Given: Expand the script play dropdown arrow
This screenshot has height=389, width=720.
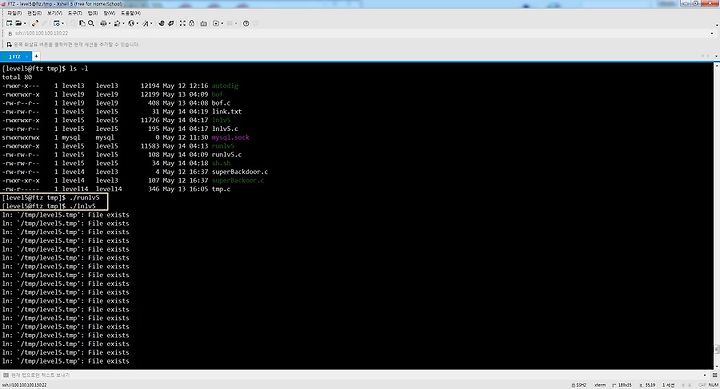Looking at the screenshot, I should (222, 23).
